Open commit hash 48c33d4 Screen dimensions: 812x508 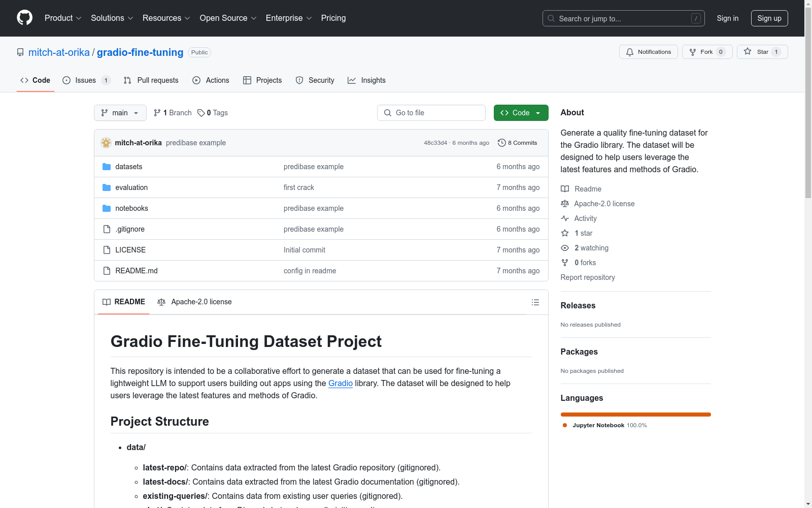click(435, 143)
